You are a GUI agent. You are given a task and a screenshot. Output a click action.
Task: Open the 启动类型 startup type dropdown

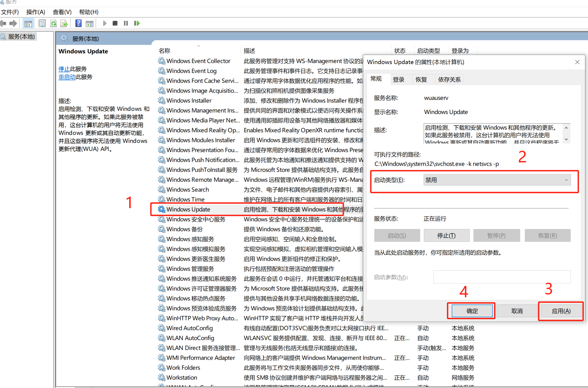tap(497, 180)
